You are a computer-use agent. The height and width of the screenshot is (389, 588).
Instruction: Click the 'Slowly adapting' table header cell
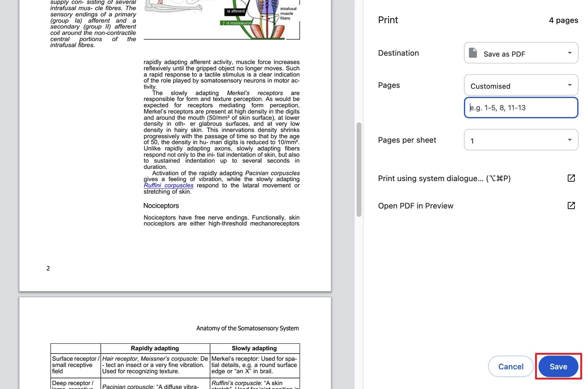coord(254,348)
